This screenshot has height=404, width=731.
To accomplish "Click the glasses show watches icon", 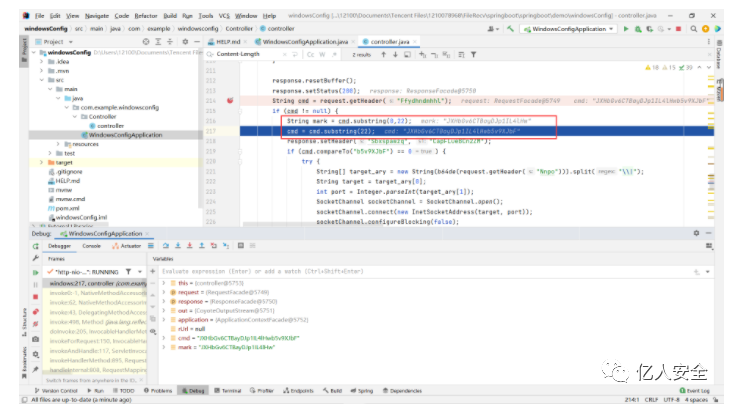I will (153, 331).
